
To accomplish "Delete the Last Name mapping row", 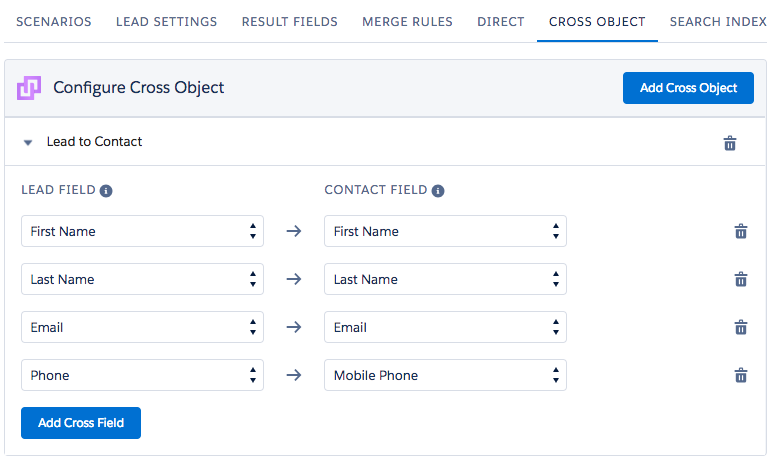I will [740, 279].
